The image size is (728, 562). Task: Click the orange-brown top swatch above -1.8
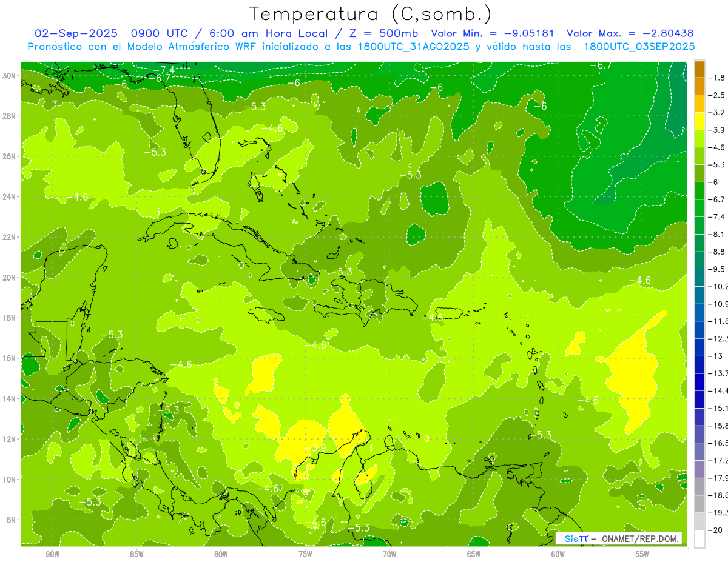pos(699,70)
